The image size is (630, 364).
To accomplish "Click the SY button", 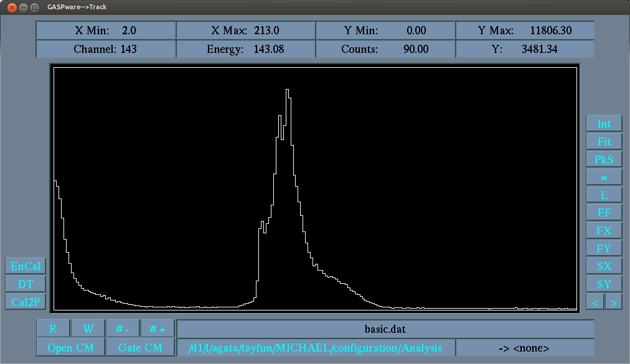I will 604,284.
